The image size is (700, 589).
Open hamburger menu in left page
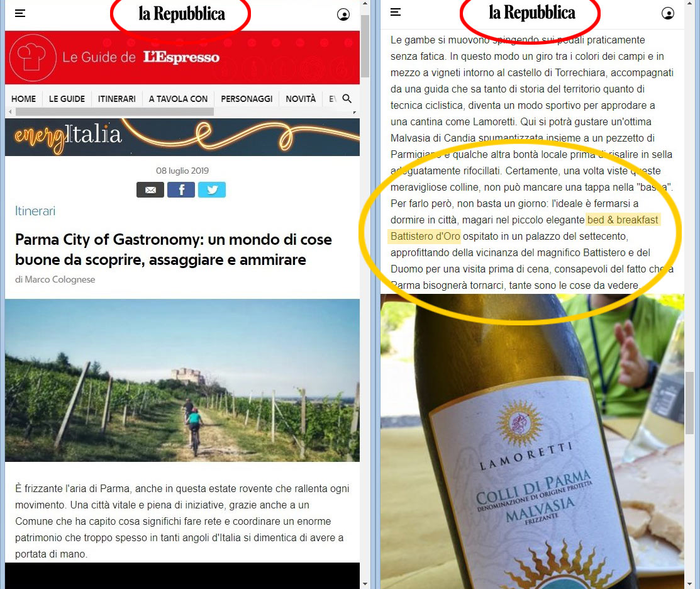[20, 13]
